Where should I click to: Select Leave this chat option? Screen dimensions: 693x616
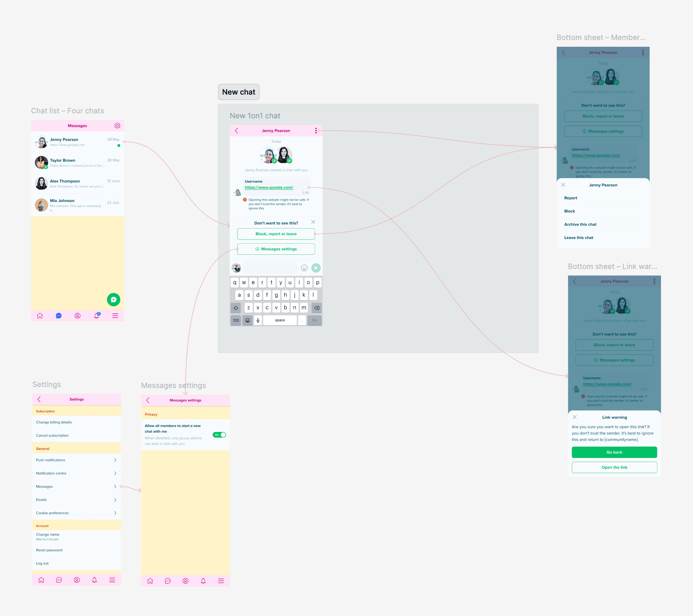click(x=603, y=238)
